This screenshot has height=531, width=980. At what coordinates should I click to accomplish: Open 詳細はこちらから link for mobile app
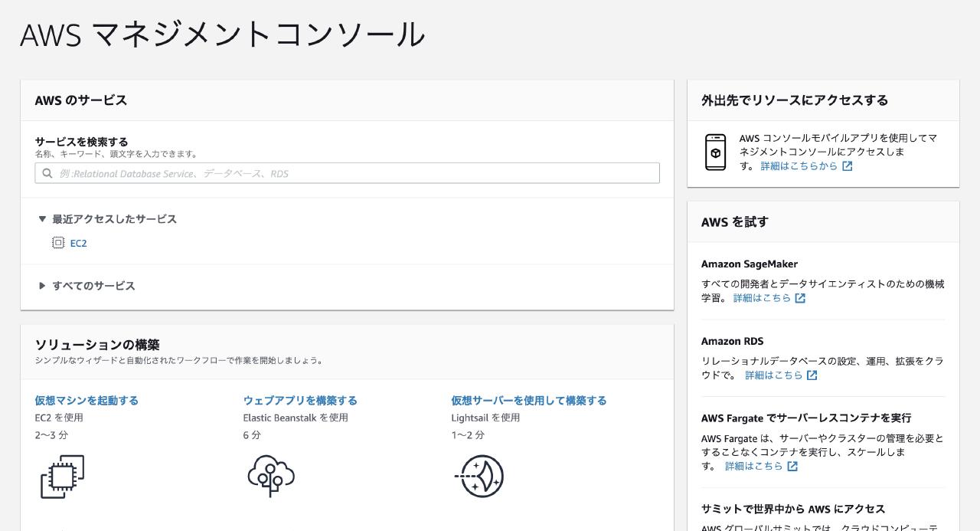799,166
